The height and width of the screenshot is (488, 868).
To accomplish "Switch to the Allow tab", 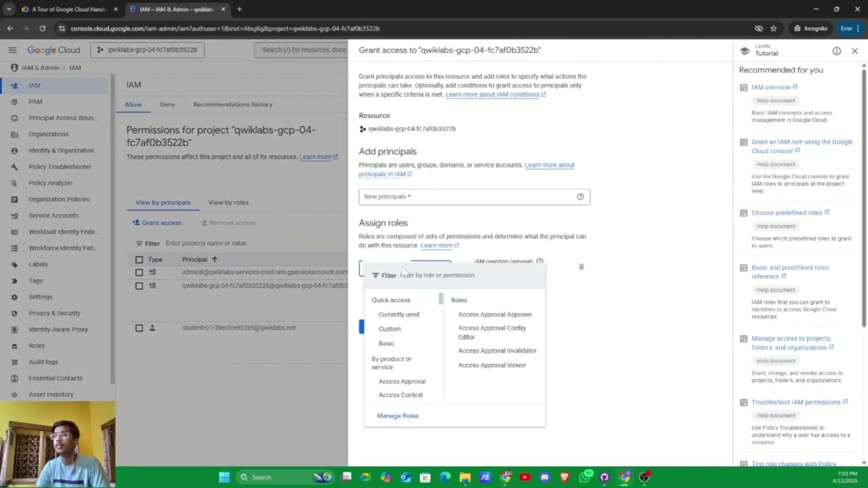I will [x=133, y=104].
